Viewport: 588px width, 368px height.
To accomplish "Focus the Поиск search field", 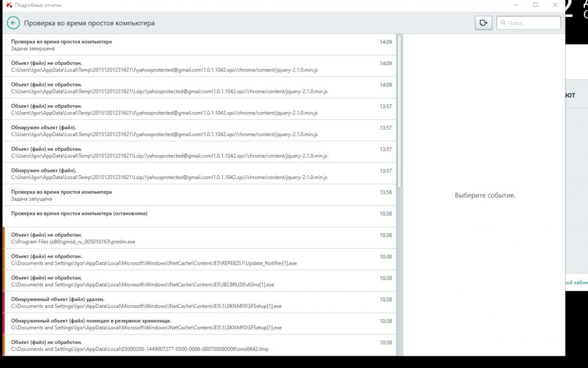I will [x=528, y=23].
